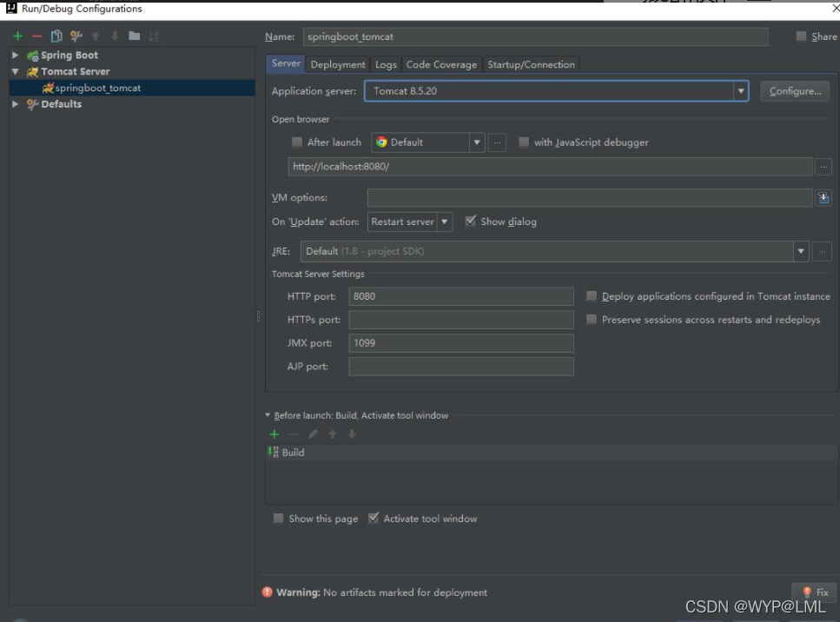Expand the VM options field editor

click(x=823, y=198)
